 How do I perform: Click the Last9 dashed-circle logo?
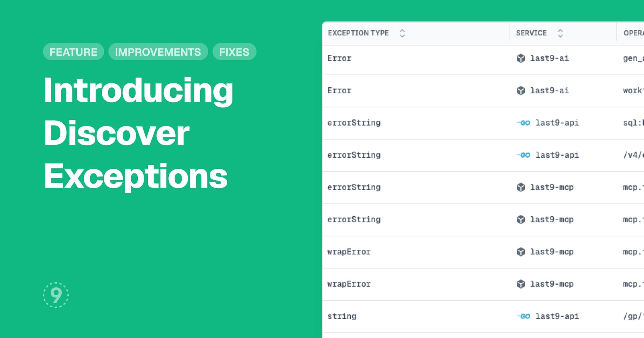tap(56, 295)
